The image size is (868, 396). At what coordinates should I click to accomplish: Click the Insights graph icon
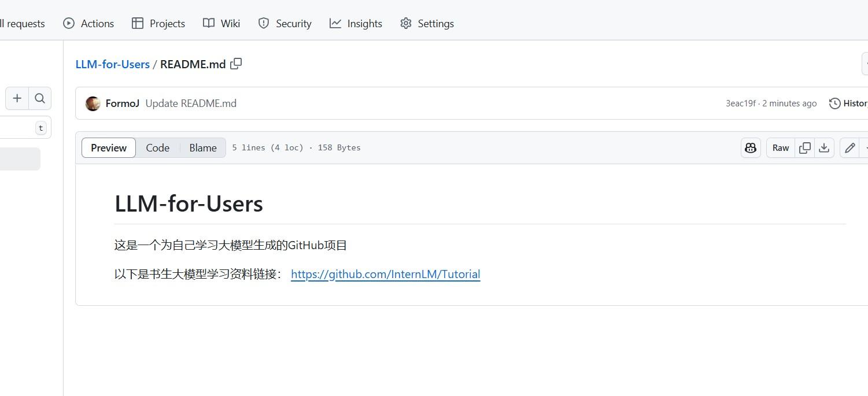[335, 23]
